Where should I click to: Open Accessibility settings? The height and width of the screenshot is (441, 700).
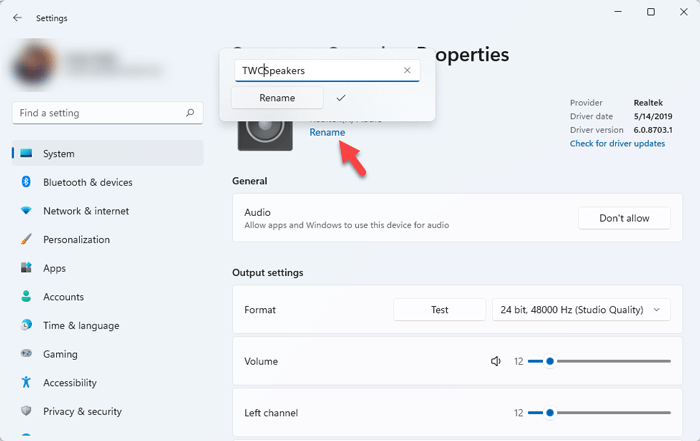coord(69,383)
